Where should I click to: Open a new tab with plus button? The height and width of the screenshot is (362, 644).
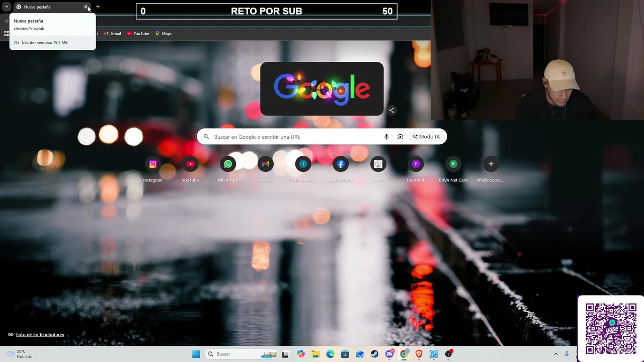click(98, 7)
